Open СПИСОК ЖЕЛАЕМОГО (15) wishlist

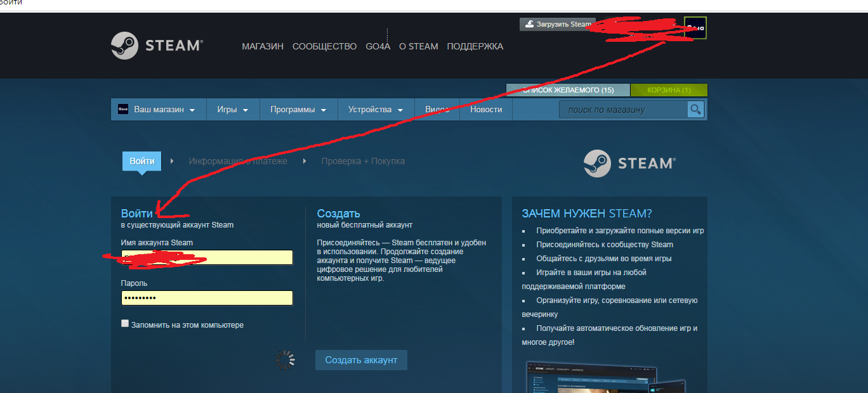coord(569,90)
